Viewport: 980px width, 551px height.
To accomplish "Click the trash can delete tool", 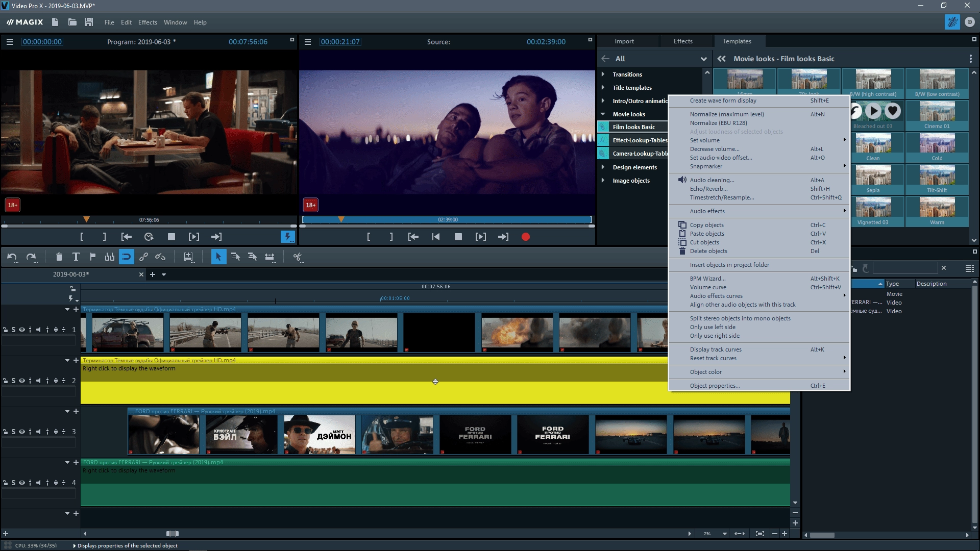I will [59, 257].
